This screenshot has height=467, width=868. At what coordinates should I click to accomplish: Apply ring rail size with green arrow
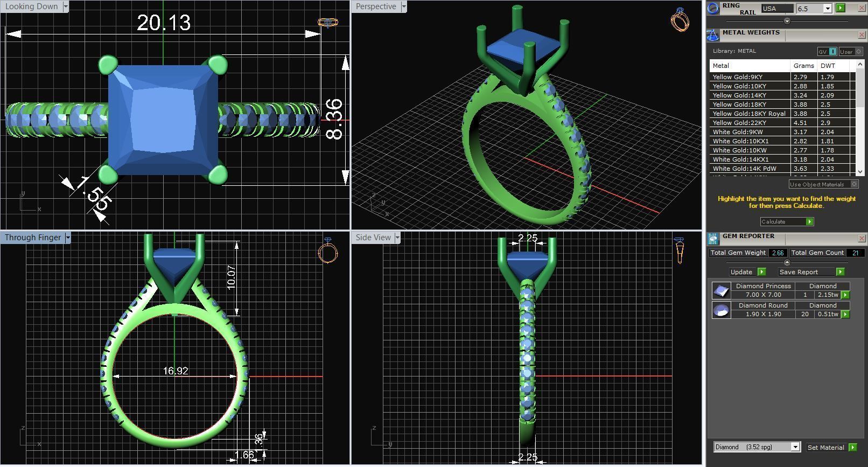[840, 8]
